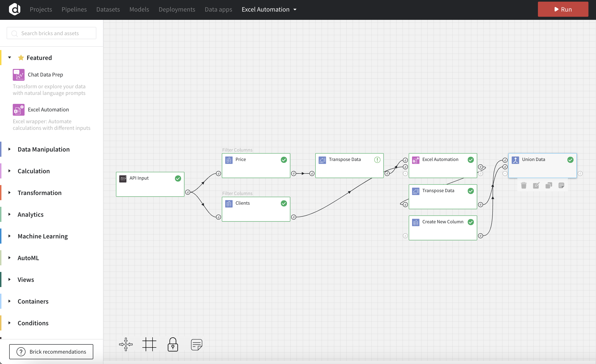Focus the Search bricks and assets field

tap(51, 33)
